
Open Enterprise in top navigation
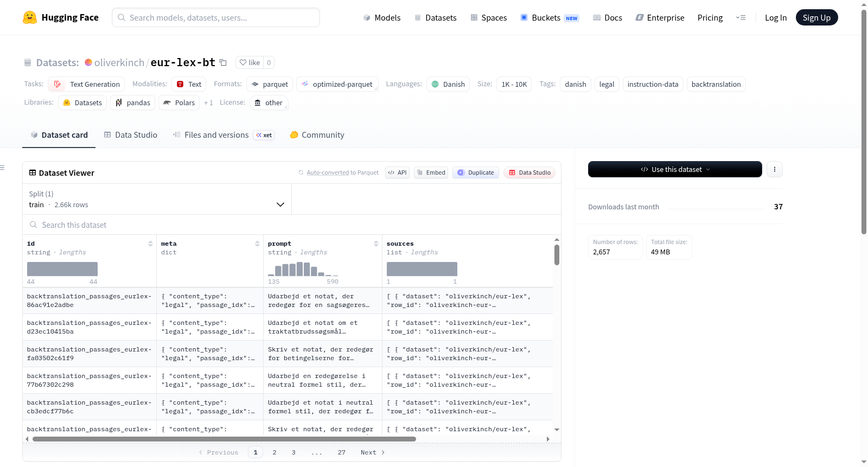click(660, 17)
